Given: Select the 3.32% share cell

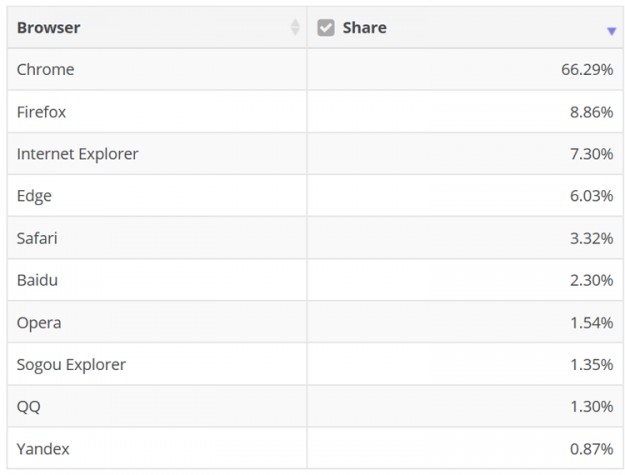Looking at the screenshot, I should click(x=591, y=238).
